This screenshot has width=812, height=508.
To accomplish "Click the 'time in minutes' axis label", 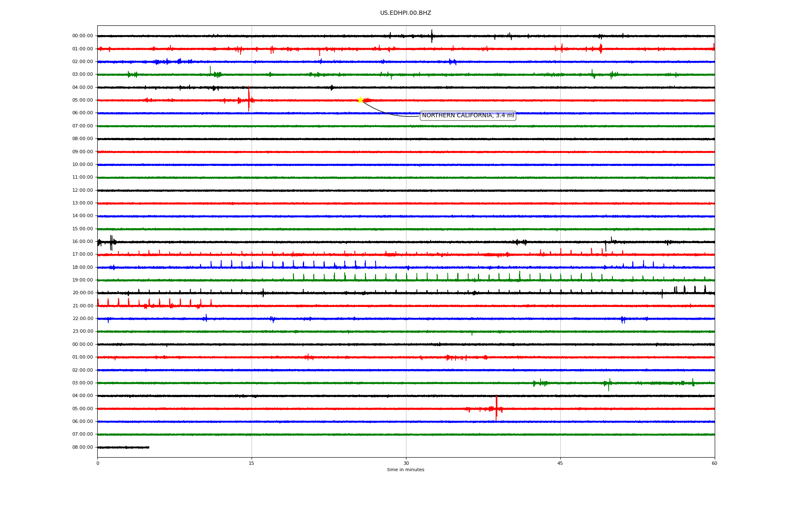I will coord(406,470).
